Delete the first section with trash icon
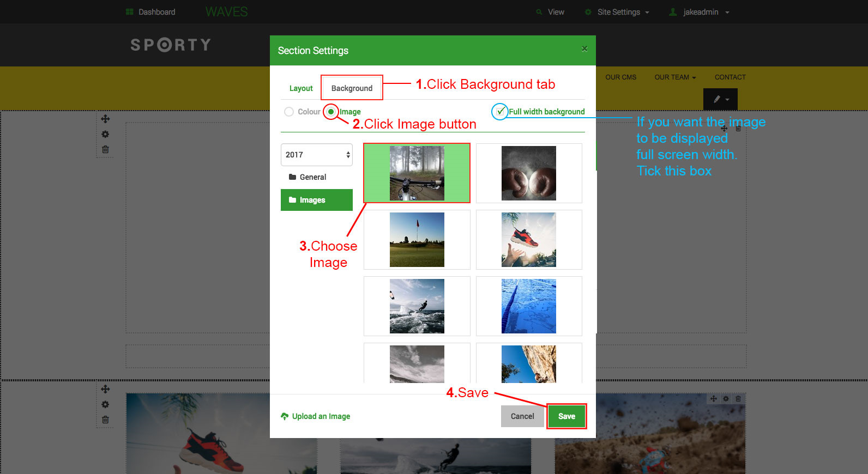The width and height of the screenshot is (868, 474). (105, 149)
